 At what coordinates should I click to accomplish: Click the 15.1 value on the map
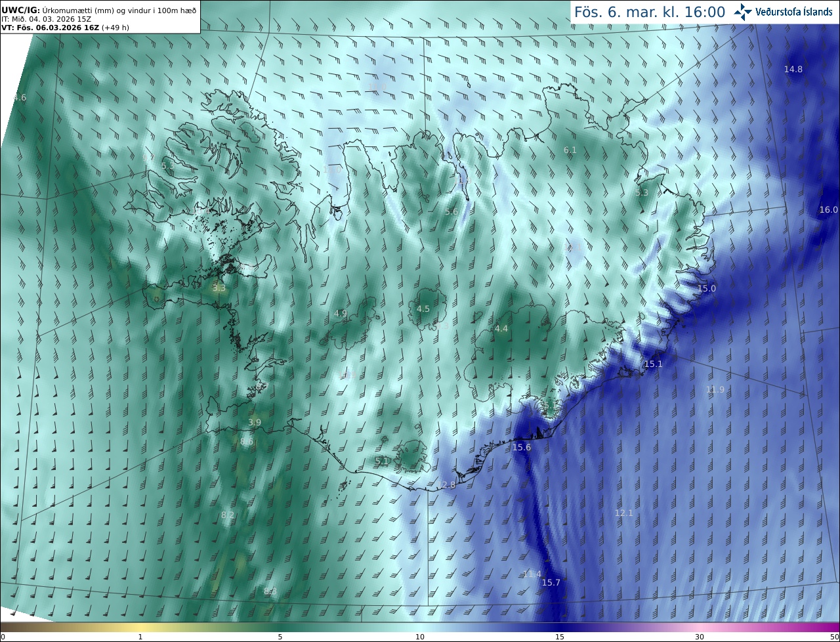coord(653,364)
